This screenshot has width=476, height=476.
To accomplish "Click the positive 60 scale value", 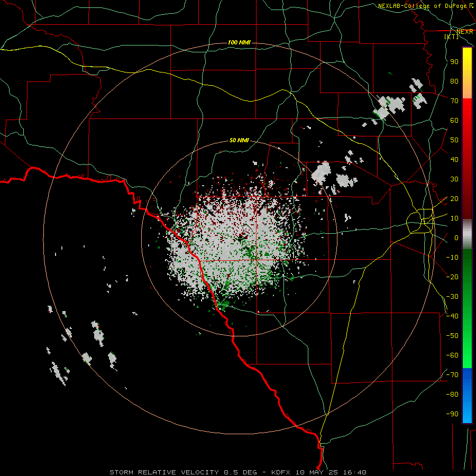I will coord(454,121).
